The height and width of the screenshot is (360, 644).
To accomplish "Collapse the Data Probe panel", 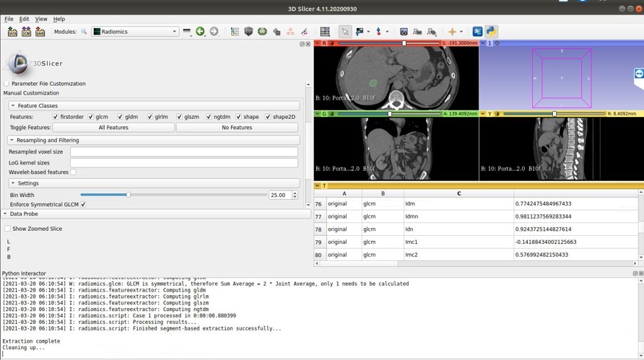I will tap(155, 214).
